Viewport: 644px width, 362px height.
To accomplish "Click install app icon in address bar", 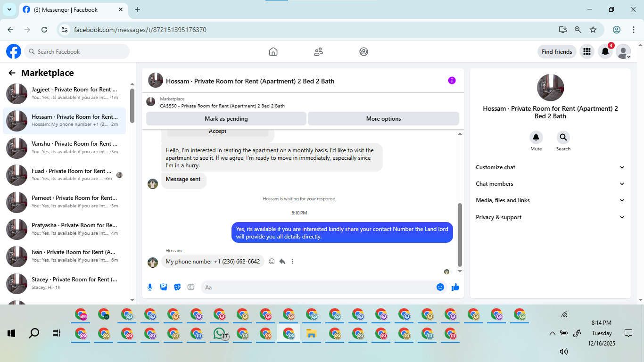I will 563,30.
